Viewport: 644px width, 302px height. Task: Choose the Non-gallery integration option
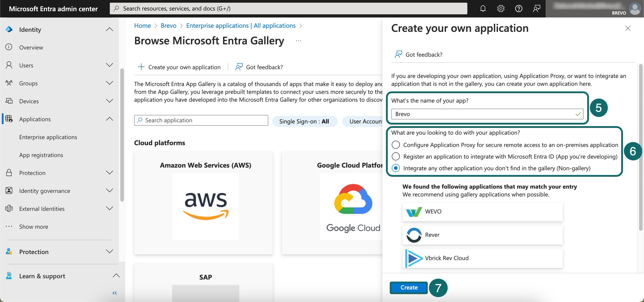pos(396,168)
